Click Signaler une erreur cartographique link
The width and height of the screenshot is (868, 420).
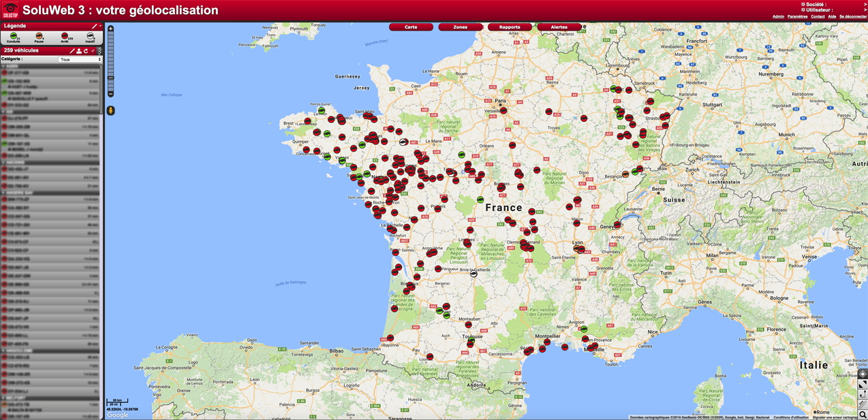click(x=835, y=417)
